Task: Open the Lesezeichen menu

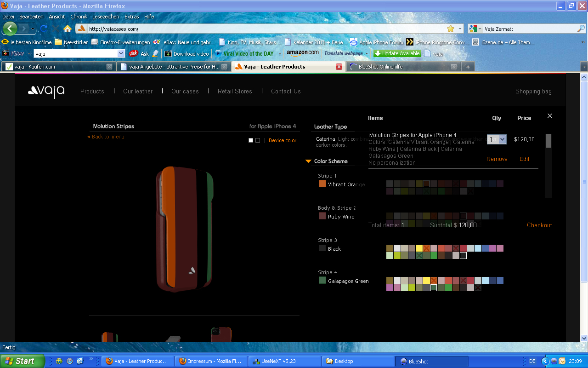Action: [x=106, y=17]
